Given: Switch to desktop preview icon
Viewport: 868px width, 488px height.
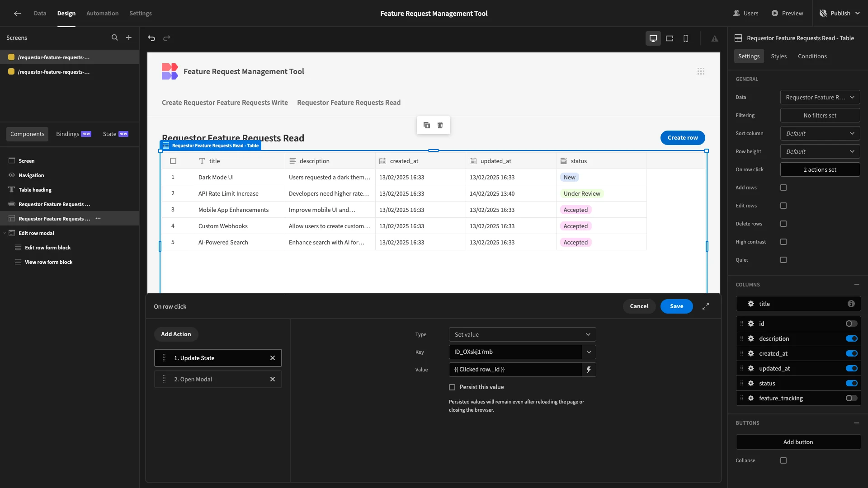Looking at the screenshot, I should click(x=653, y=38).
